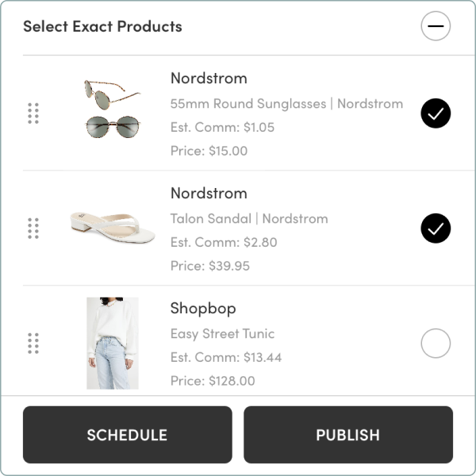476x476 pixels.
Task: Click the Shopbop tunic model thumbnail
Action: point(112,343)
